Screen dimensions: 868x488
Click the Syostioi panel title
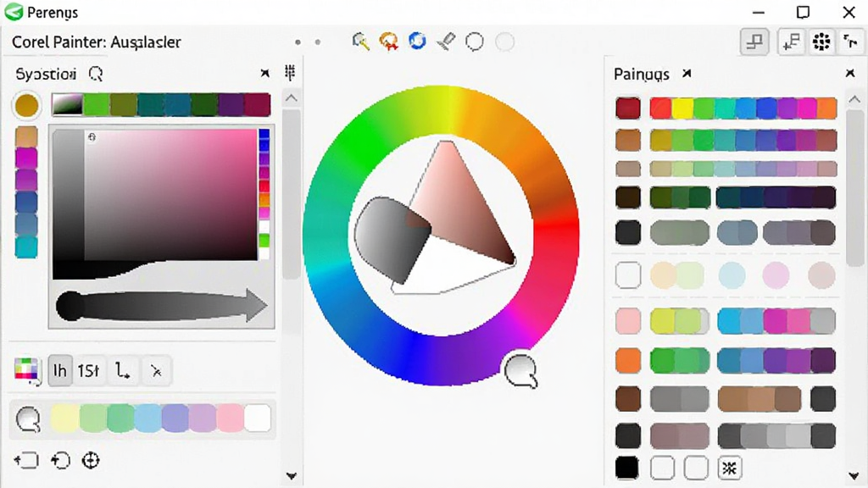click(46, 75)
